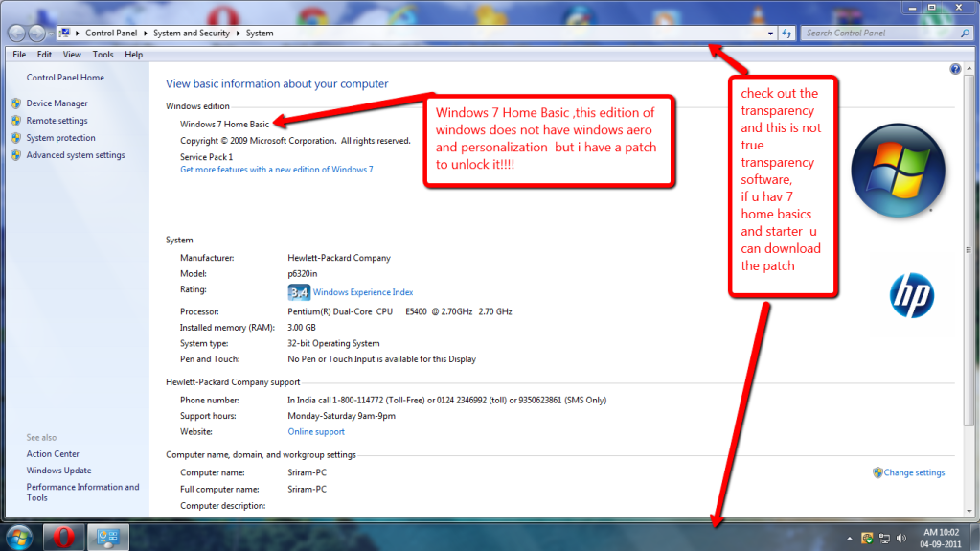Open the Tools menu
The height and width of the screenshot is (551, 980).
click(x=103, y=55)
